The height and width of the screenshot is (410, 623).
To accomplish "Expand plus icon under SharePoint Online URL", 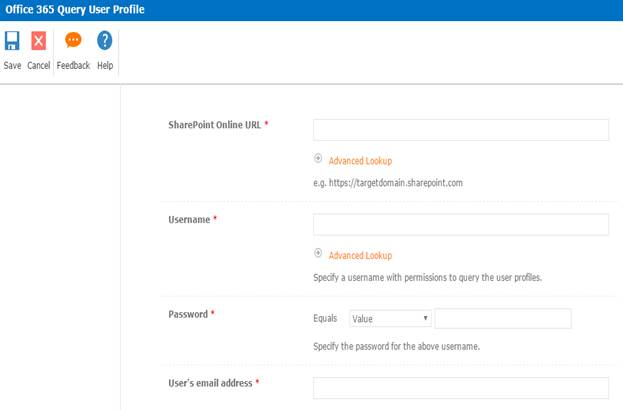I will (318, 159).
